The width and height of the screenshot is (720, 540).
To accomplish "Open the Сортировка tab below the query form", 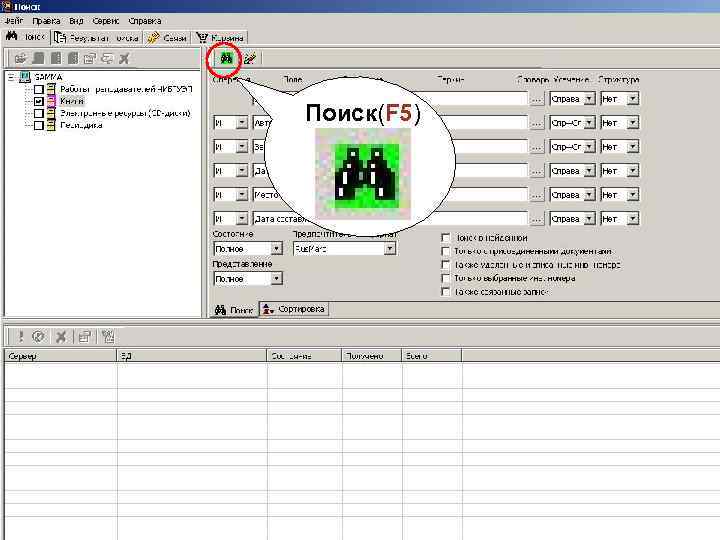I will 294,309.
